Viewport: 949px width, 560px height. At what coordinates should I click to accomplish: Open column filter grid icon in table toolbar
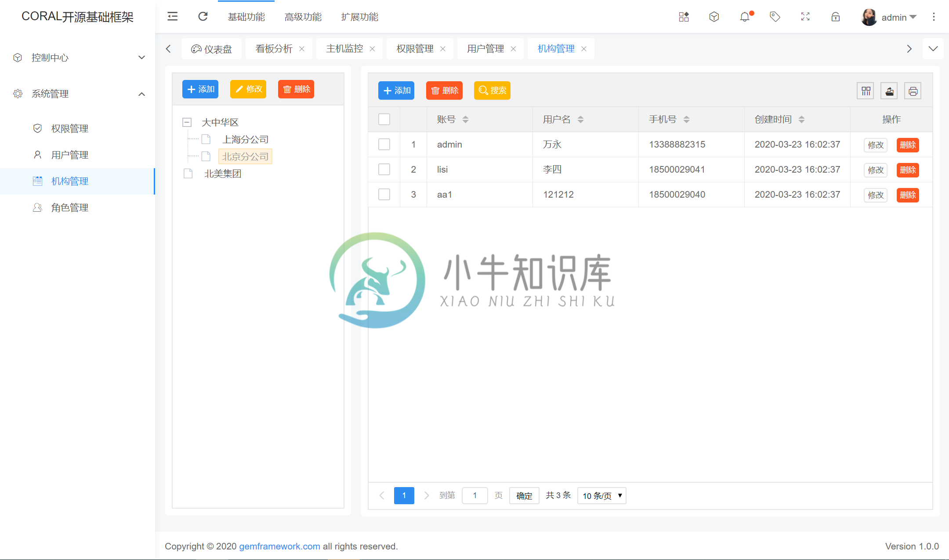[866, 91]
